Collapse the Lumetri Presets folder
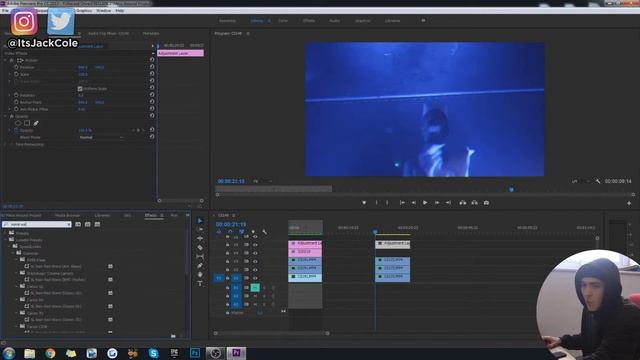 tap(6, 240)
